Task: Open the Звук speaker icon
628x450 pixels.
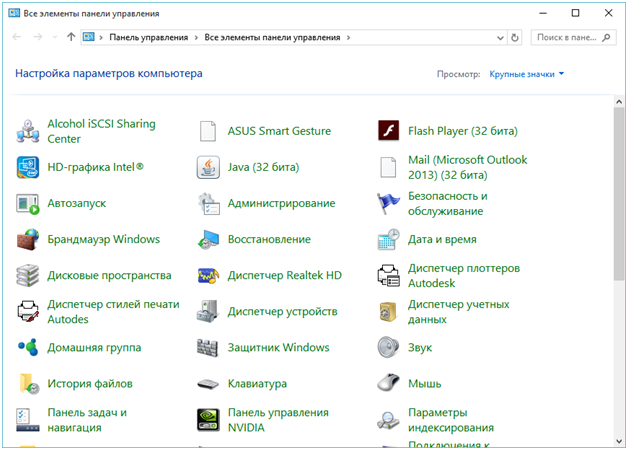Action: pos(388,347)
